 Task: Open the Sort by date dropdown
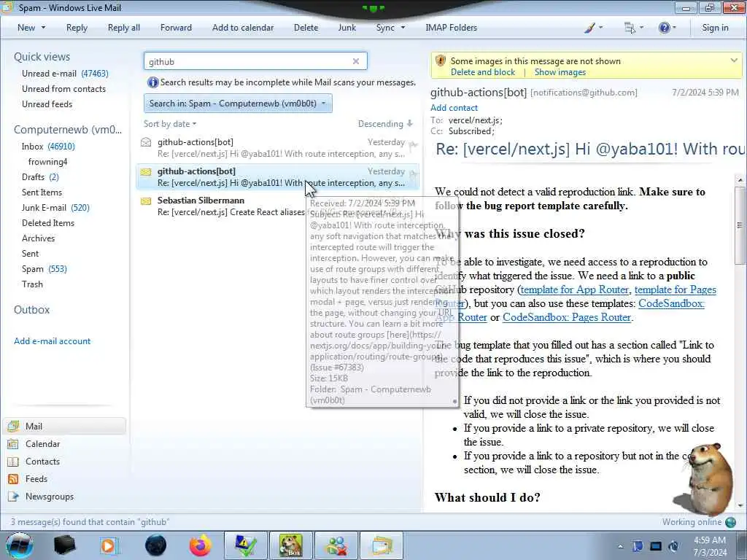[170, 124]
